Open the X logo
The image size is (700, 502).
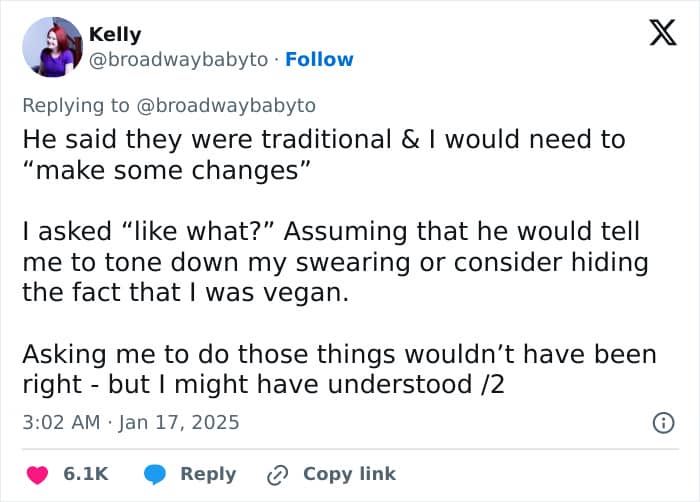(x=663, y=32)
